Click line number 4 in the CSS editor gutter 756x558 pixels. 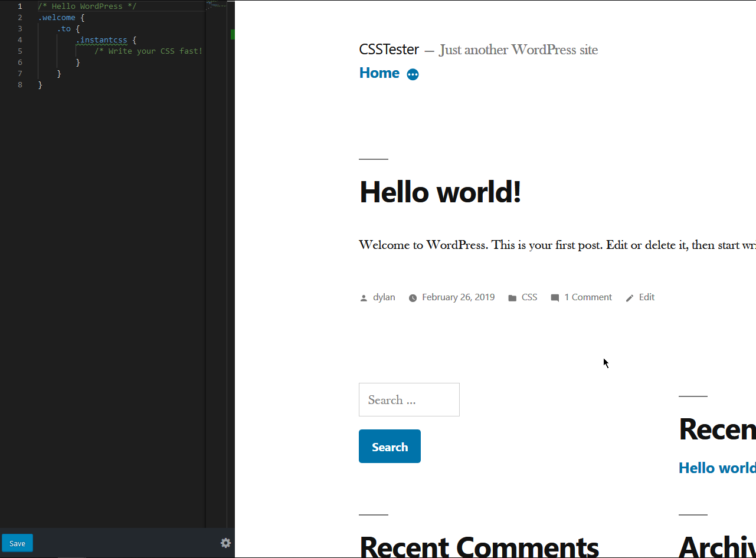(19, 40)
